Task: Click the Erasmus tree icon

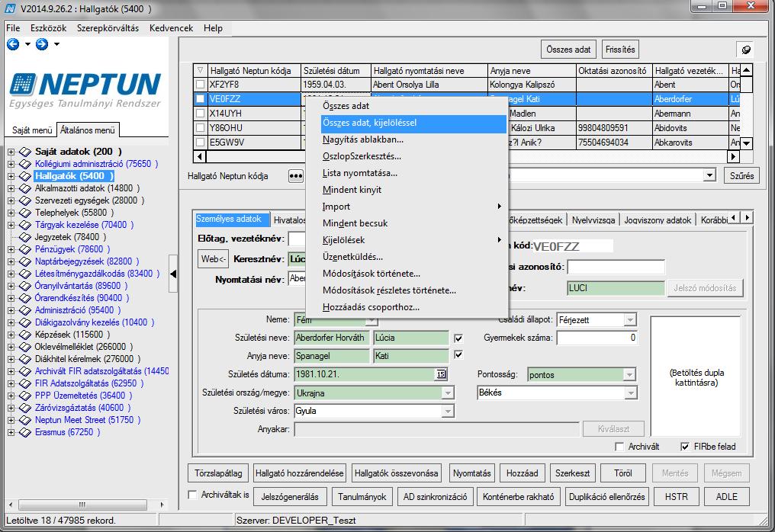Action: coord(24,432)
